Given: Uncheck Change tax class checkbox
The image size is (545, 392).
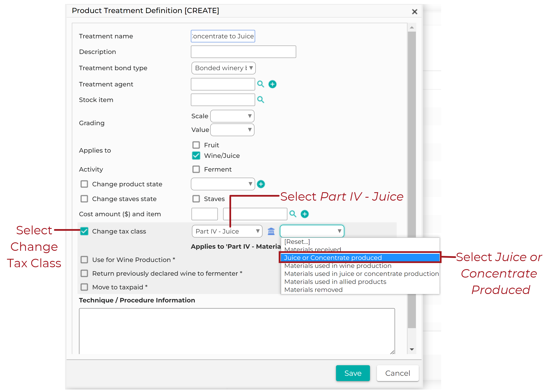Looking at the screenshot, I should coord(84,231).
